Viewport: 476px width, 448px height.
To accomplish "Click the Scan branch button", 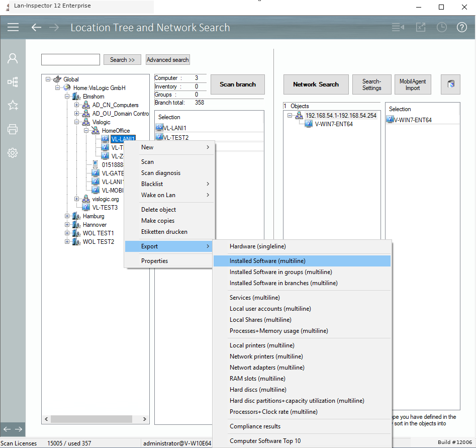I will pyautogui.click(x=238, y=84).
